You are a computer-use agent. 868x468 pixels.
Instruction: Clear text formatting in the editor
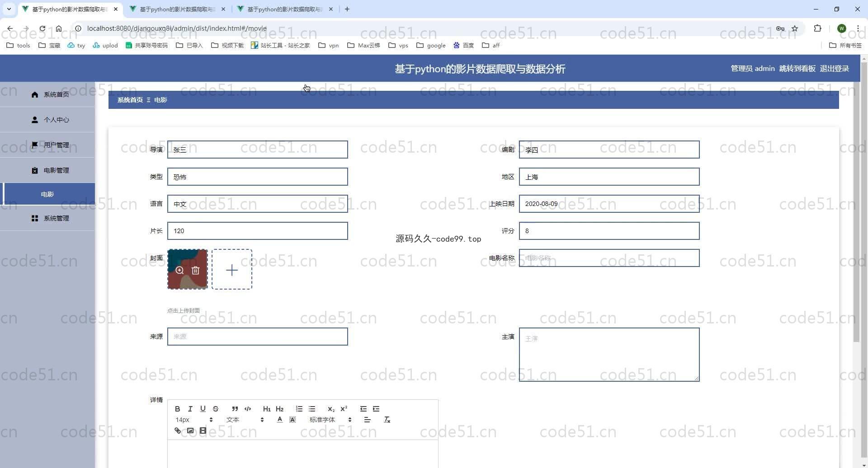click(387, 420)
